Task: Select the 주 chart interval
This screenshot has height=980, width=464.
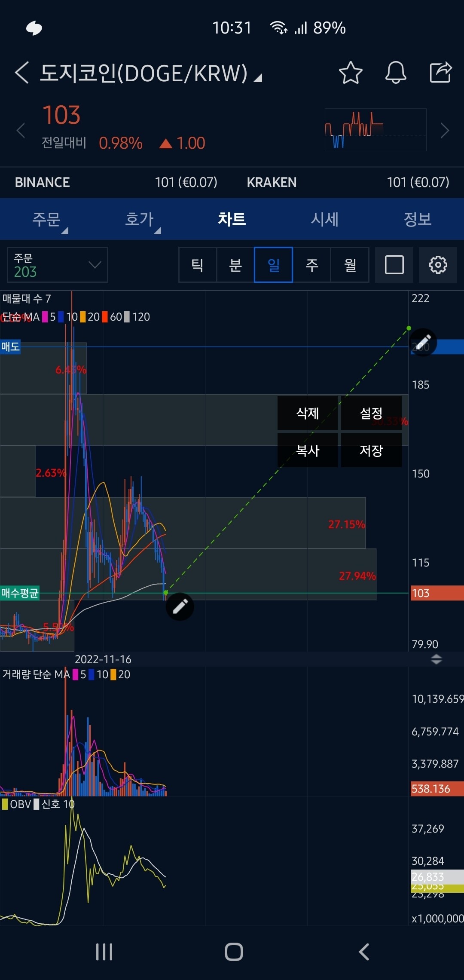Action: pos(311,265)
